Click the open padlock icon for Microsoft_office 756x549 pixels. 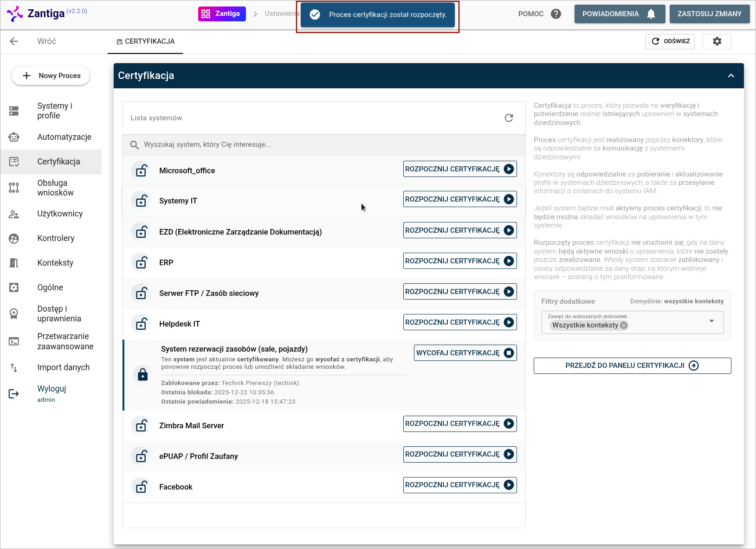pyautogui.click(x=141, y=170)
